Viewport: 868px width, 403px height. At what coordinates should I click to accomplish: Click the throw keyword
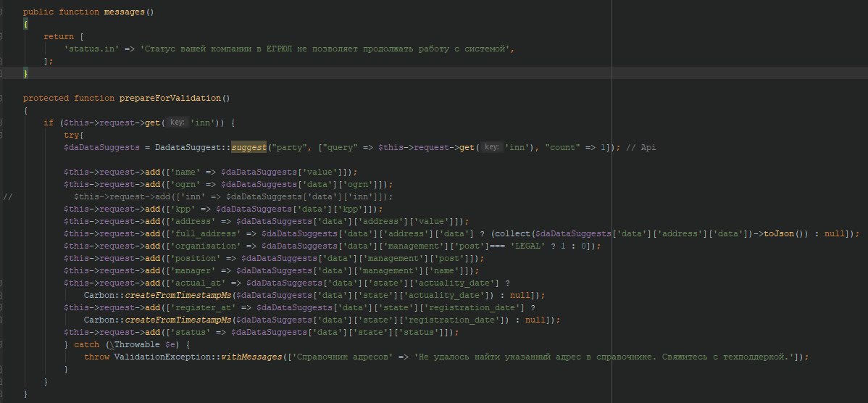pos(96,357)
